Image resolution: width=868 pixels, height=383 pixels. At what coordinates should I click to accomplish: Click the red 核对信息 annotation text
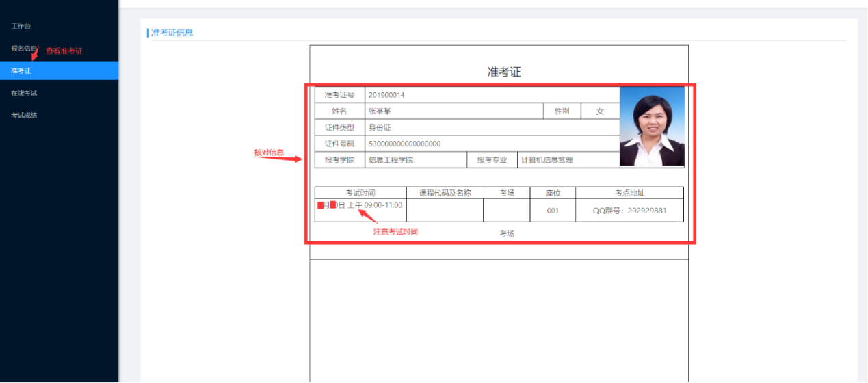click(269, 153)
